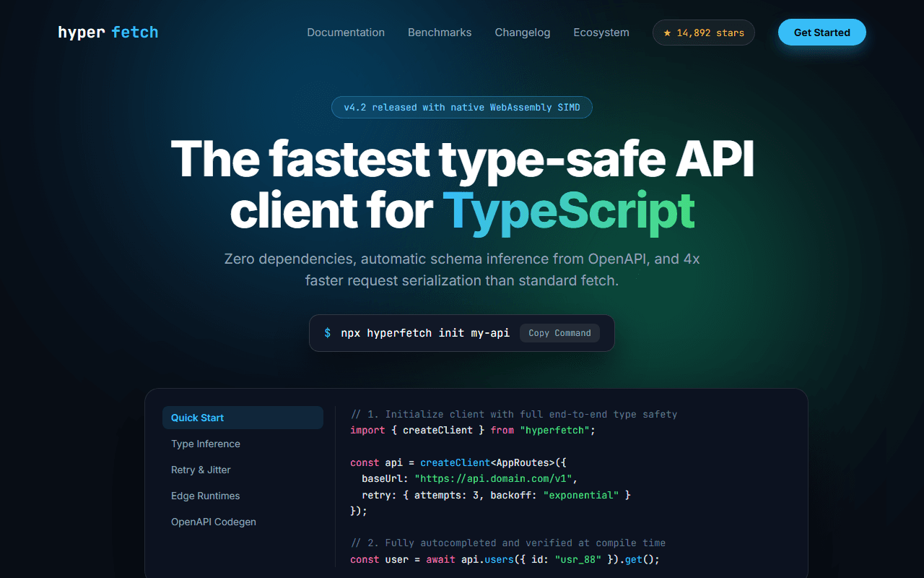Click the TypeScript gradient word in the headline
Viewport: 924px width, 578px height.
(x=569, y=210)
